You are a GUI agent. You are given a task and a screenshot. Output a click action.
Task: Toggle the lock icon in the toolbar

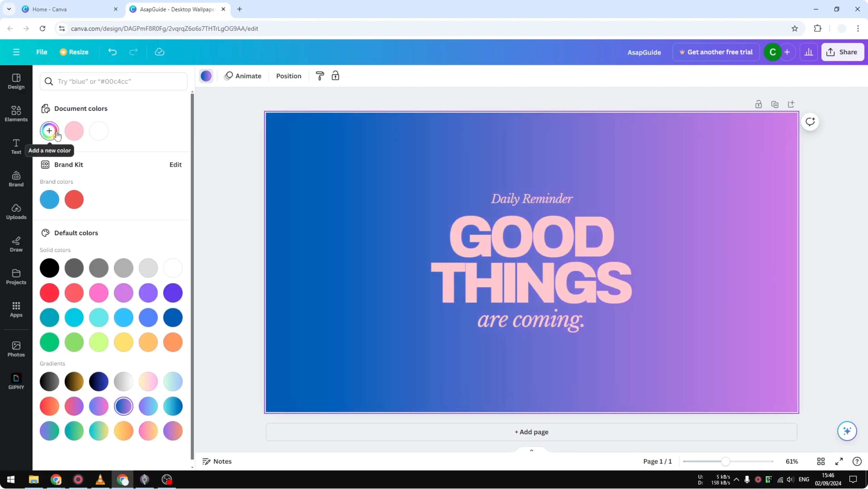point(335,76)
